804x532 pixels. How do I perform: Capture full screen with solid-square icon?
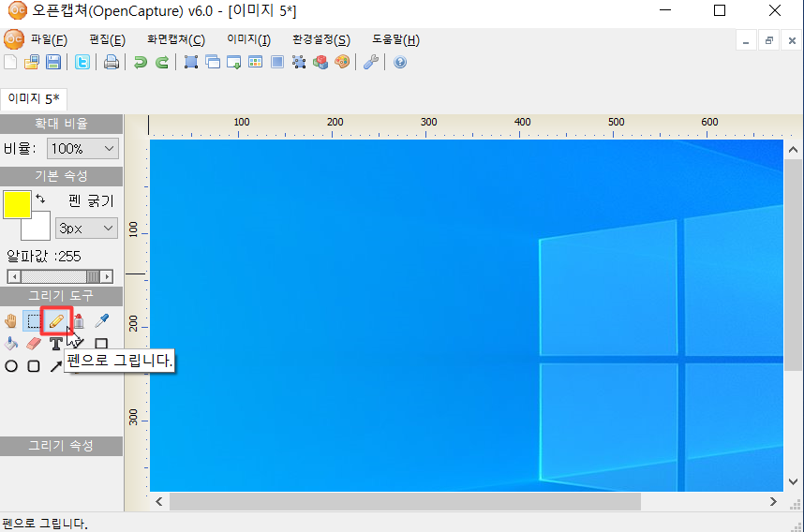277,62
